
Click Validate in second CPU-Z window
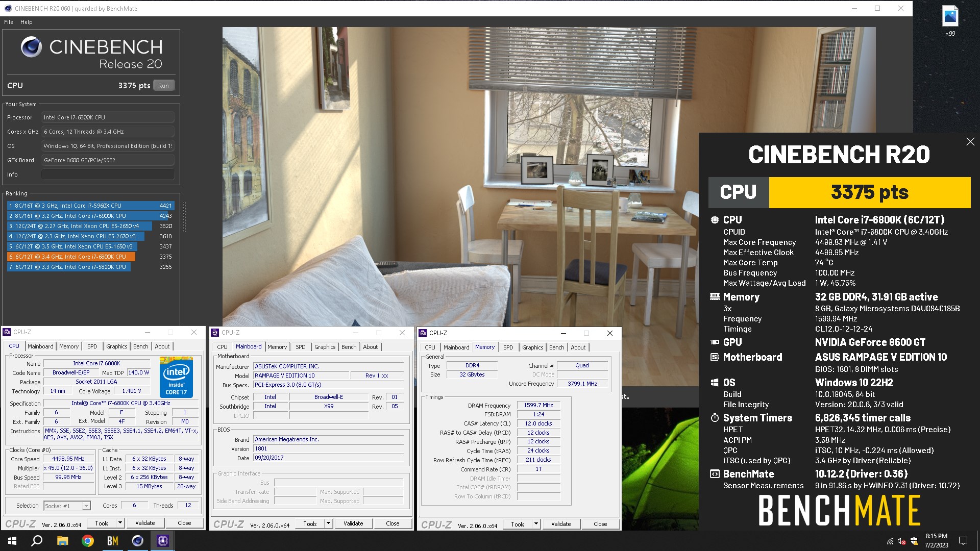coord(353,523)
